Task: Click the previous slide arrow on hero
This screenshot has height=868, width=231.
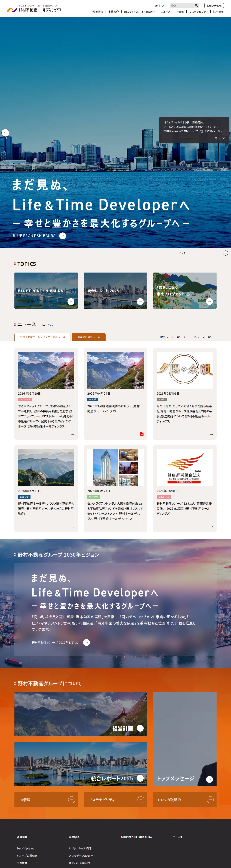Action: (x=5, y=132)
